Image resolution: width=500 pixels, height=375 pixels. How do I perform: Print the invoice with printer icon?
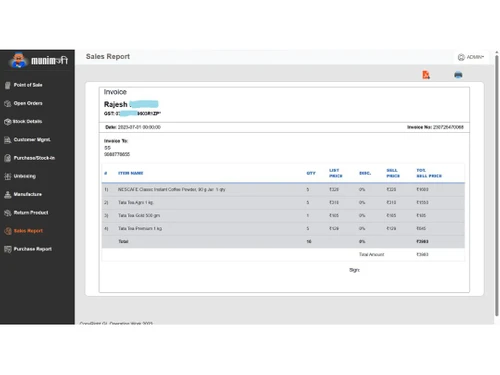(458, 75)
